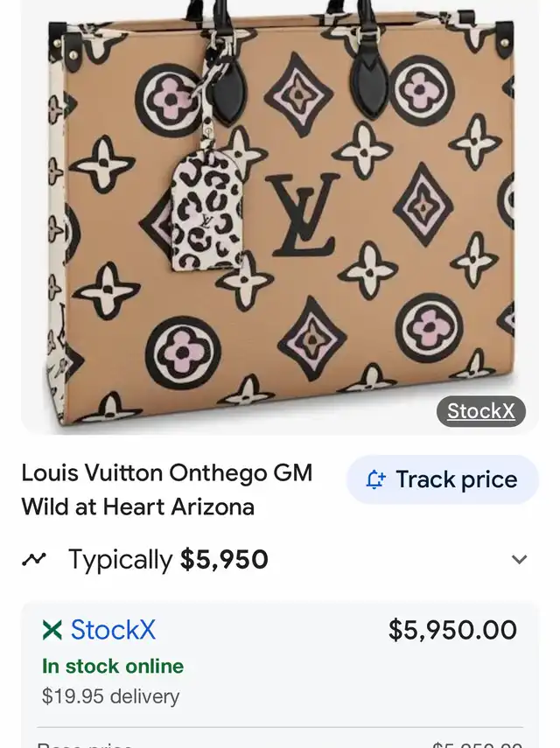This screenshot has width=560, height=748.
Task: Click the bell icon in Track price
Action: (375, 479)
